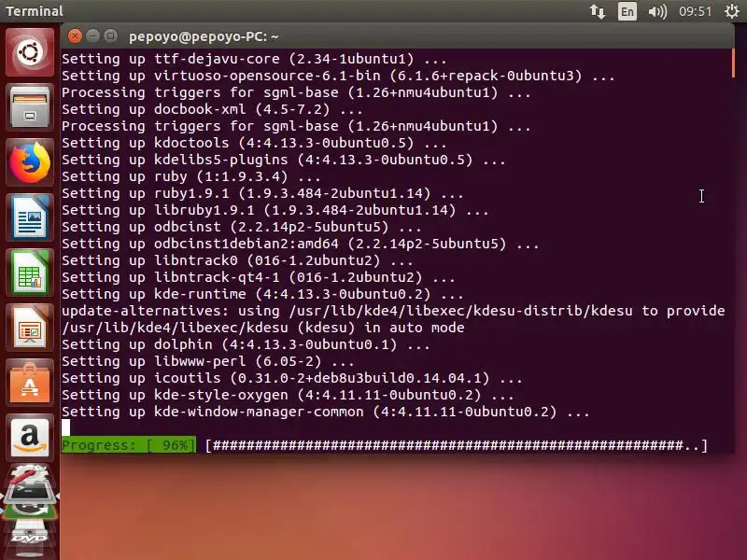The width and height of the screenshot is (747, 560).
Task: Open the clock showing 09:51
Action: (x=695, y=11)
